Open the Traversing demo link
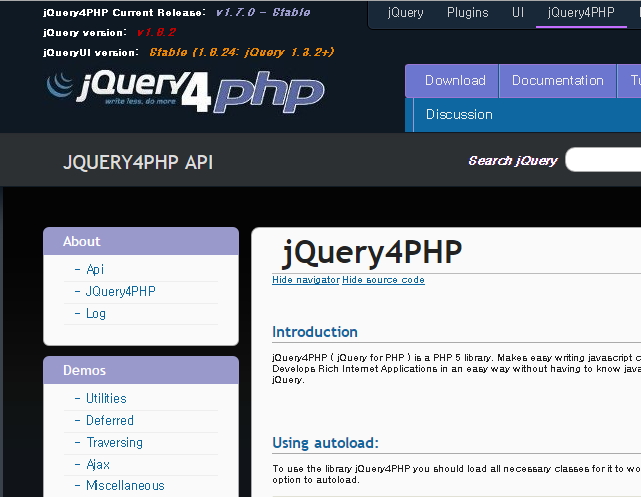641x497 pixels. point(114,443)
